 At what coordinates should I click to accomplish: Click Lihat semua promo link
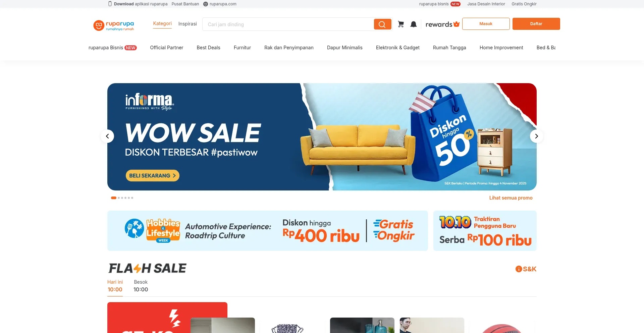pos(511,198)
